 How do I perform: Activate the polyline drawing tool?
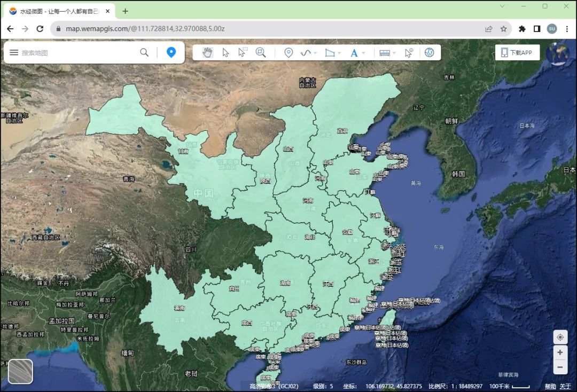306,52
